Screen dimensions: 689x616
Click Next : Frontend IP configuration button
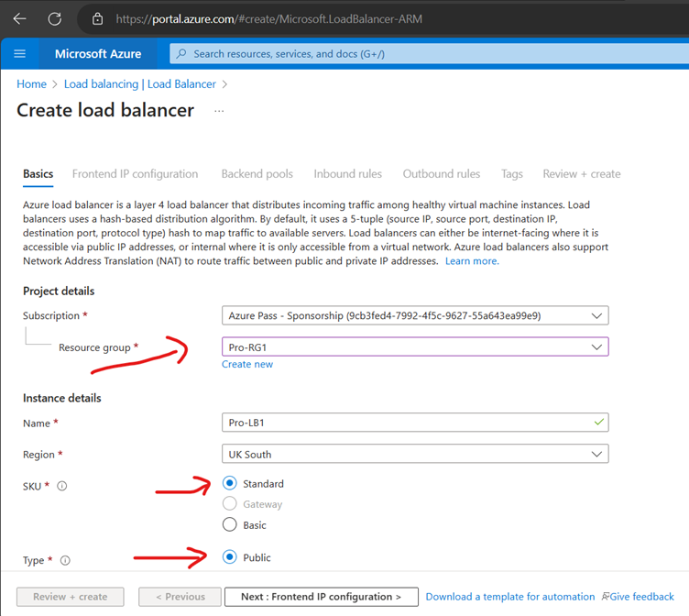pyautogui.click(x=321, y=597)
